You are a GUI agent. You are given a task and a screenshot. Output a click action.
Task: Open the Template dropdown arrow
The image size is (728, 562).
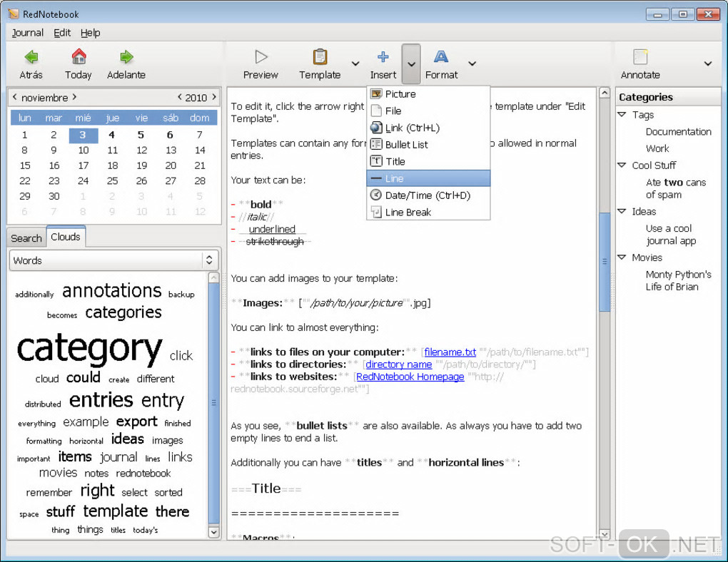355,64
